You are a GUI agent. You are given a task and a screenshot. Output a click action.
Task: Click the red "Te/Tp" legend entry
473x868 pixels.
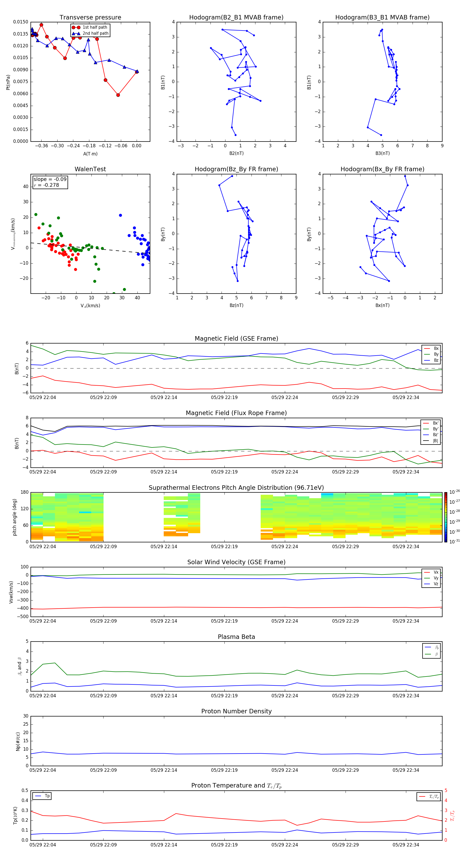429,796
